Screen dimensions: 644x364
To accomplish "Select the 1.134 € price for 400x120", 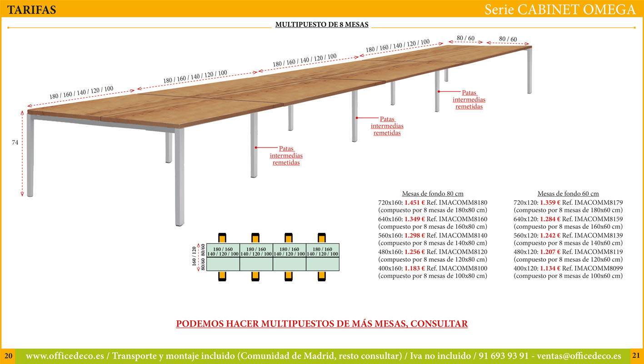I will point(550,268).
